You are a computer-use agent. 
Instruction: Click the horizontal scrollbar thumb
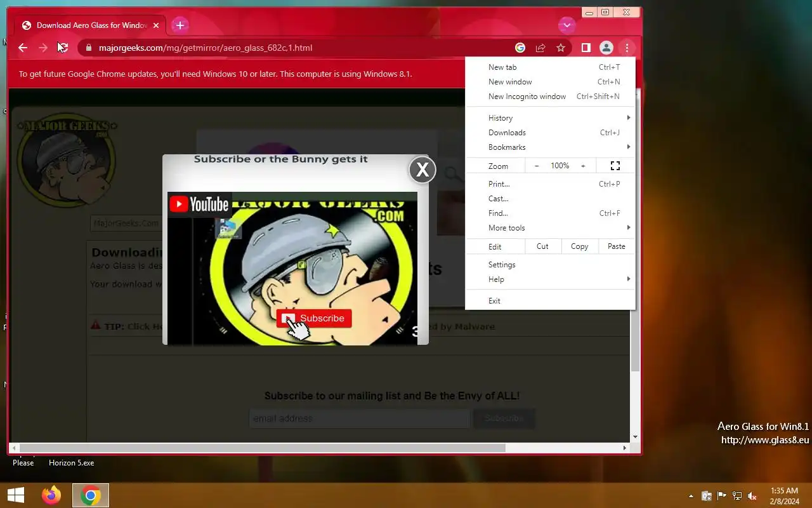point(263,448)
